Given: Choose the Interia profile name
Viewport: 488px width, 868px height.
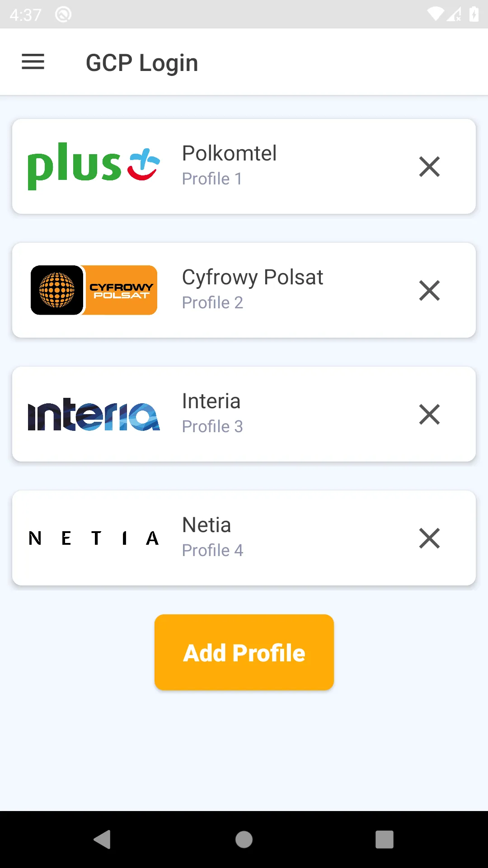Looking at the screenshot, I should click(211, 401).
